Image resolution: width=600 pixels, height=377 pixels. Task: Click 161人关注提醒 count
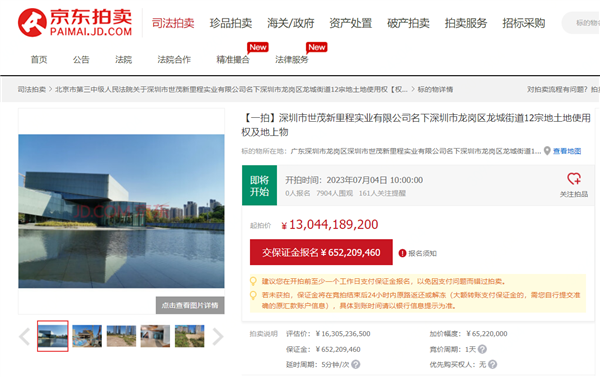382,193
